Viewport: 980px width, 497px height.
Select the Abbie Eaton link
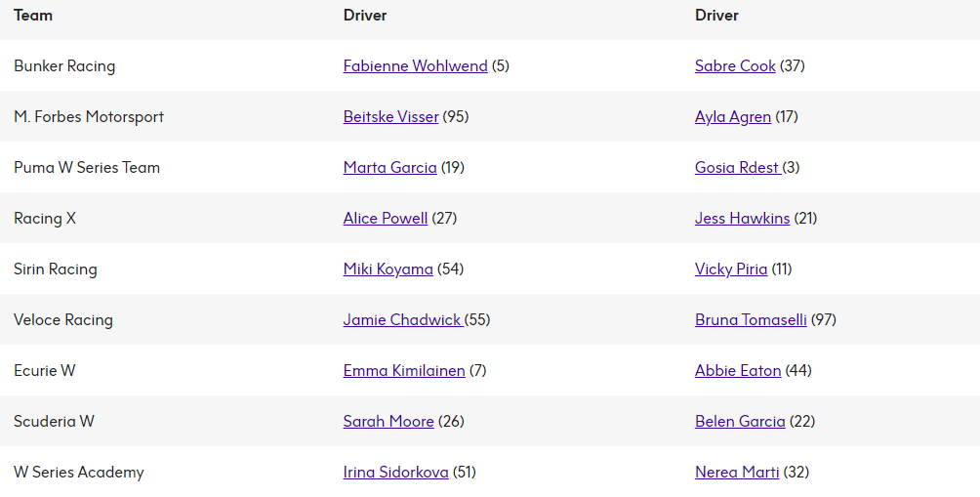[738, 370]
